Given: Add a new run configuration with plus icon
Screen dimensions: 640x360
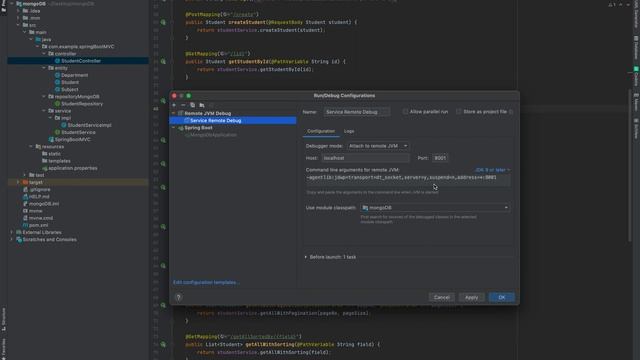Looking at the screenshot, I should tap(174, 105).
